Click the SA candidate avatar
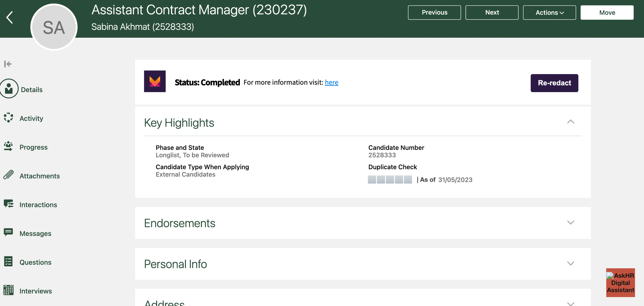The image size is (644, 306). tap(53, 27)
